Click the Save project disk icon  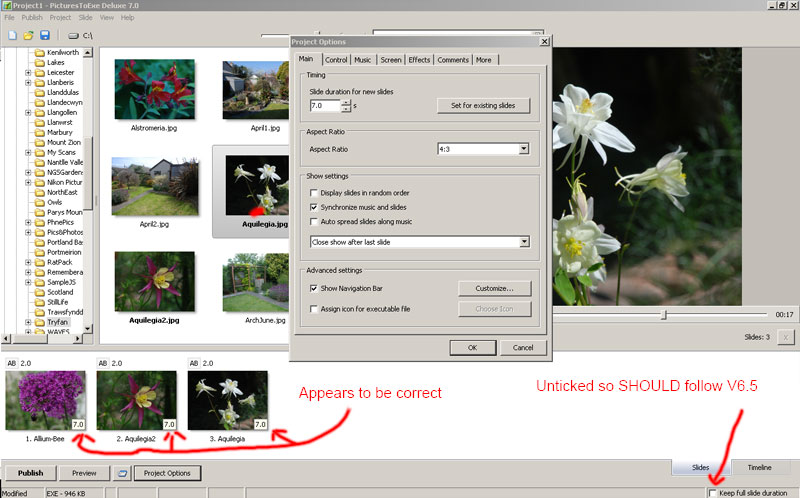pos(45,35)
